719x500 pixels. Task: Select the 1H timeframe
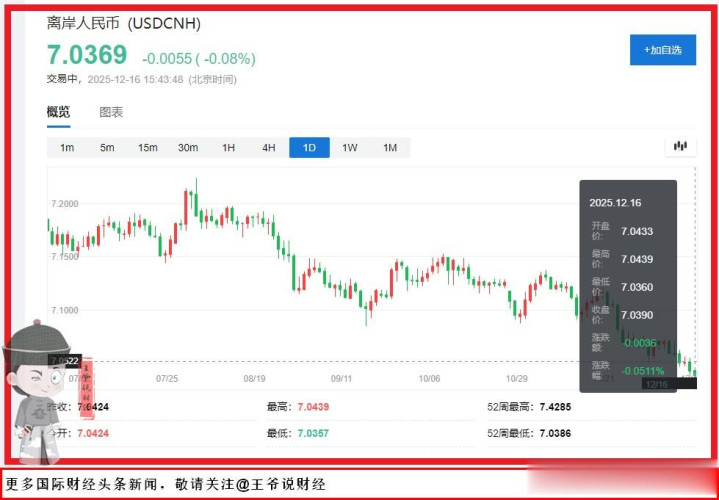point(228,148)
